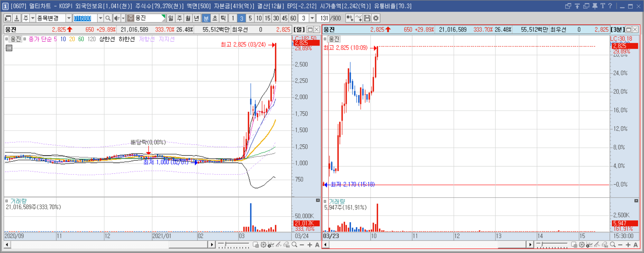Click magnifier icon under daily chart
This screenshot has width=644, height=253.
(295, 245)
